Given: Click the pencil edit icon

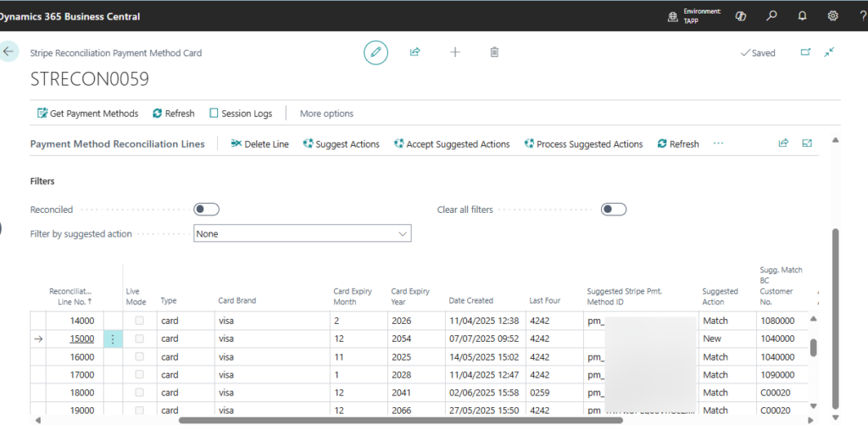Looking at the screenshot, I should (376, 52).
